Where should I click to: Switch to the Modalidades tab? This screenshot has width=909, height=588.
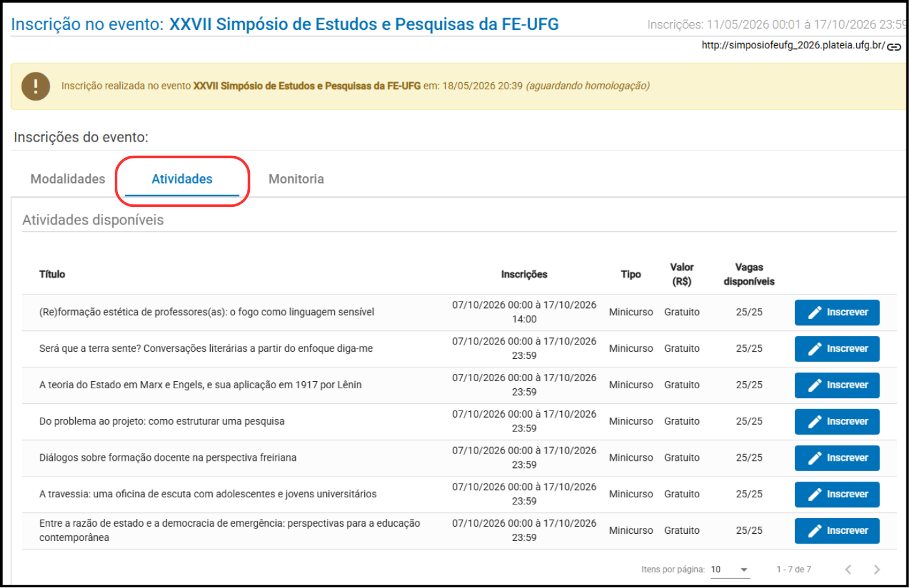pos(68,179)
